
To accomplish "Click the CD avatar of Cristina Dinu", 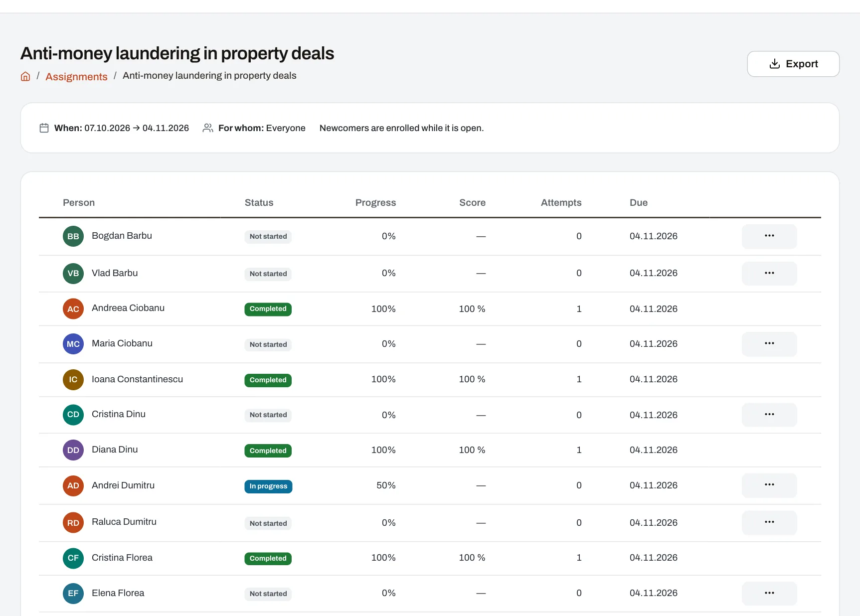I will pos(73,415).
